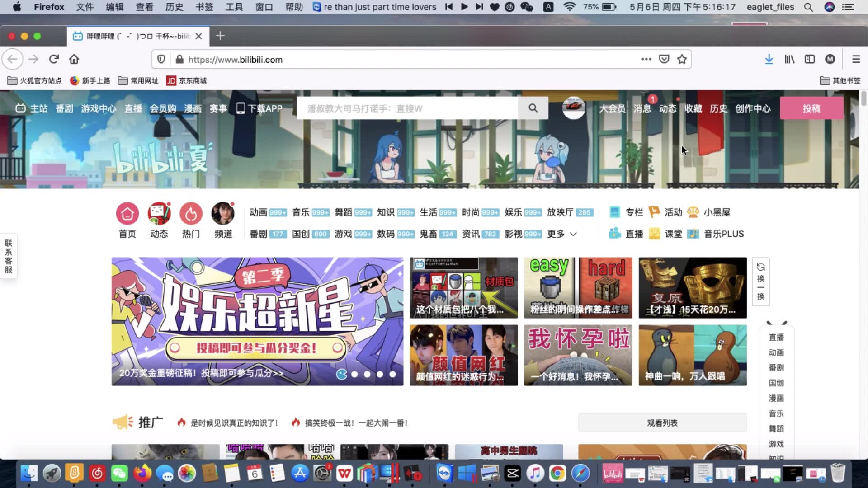Open 其他书签 bookmarks folder
The image size is (868, 488).
click(840, 80)
